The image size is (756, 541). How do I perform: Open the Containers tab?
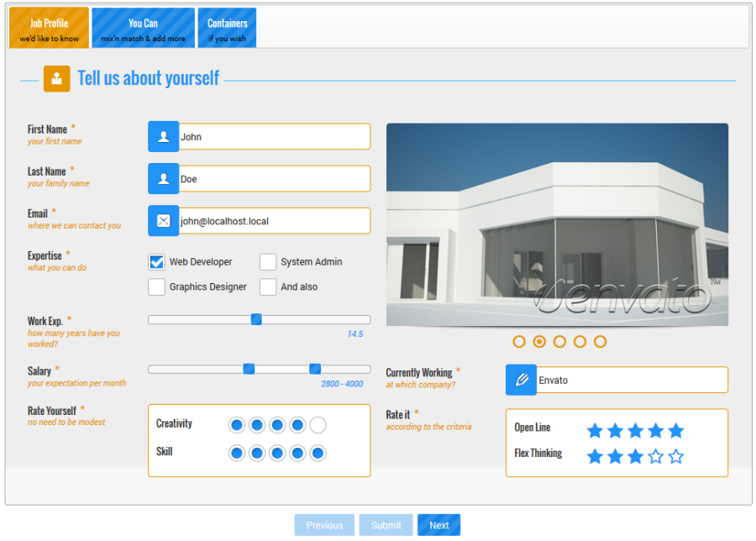pos(227,29)
